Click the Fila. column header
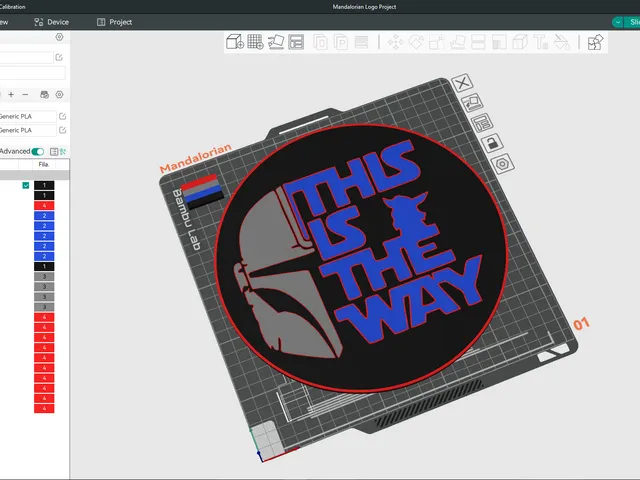640x480 pixels. tap(44, 164)
